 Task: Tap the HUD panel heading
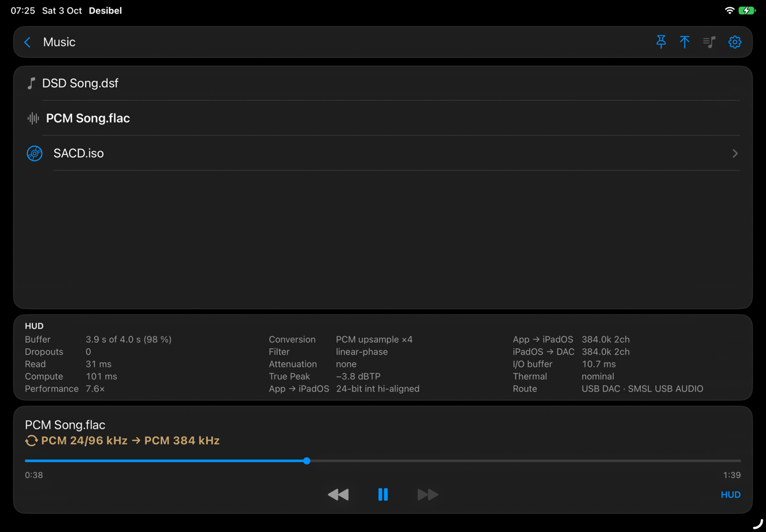coord(34,326)
